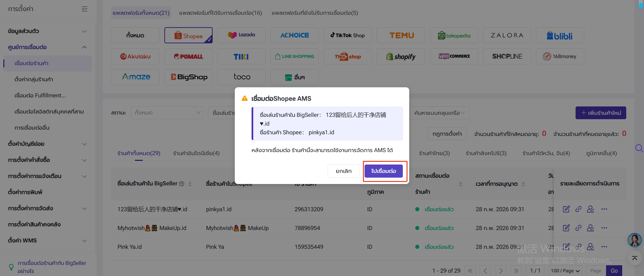
Task: Click the back-to-top arrow icon
Action: [635, 258]
